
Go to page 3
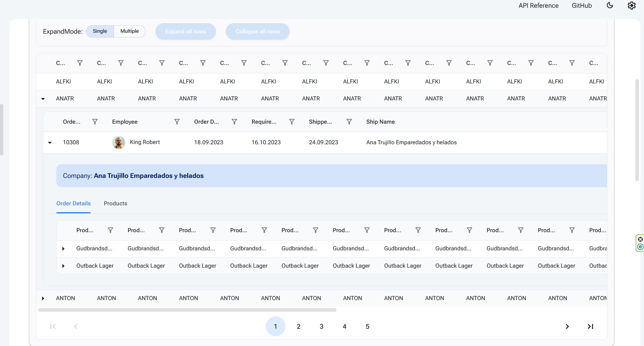pyautogui.click(x=321, y=326)
